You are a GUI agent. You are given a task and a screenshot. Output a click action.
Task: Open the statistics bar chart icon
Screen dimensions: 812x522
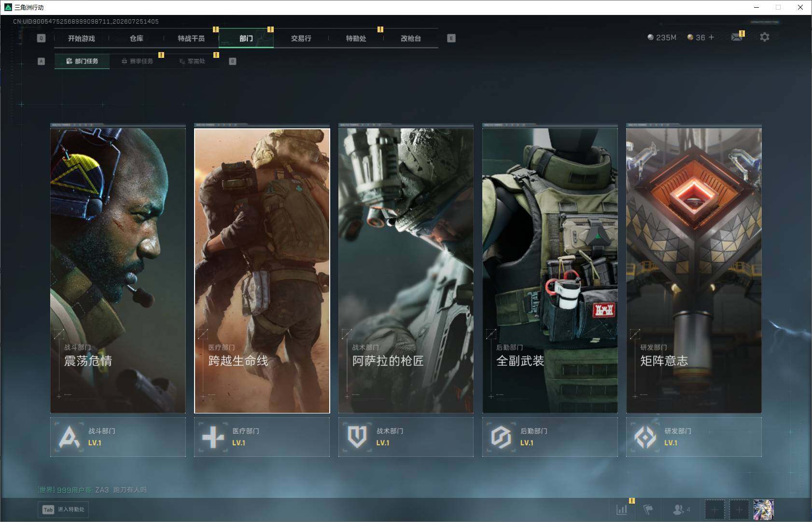click(x=622, y=509)
